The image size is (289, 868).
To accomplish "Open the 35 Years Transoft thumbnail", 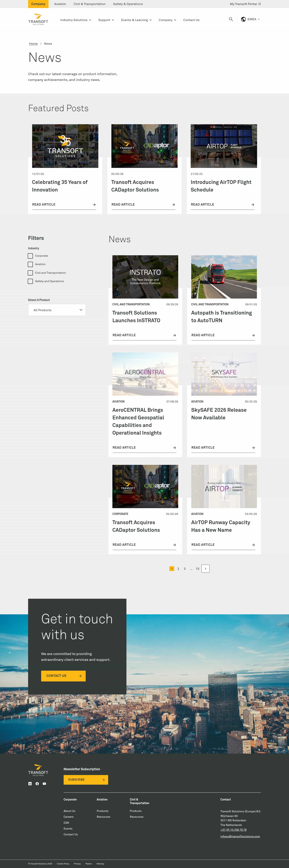I will coord(65,146).
